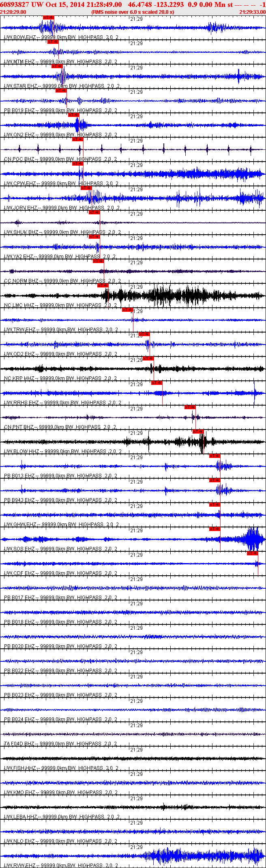Click the 'UW.BOW EHZ' station label

click(x=19, y=37)
